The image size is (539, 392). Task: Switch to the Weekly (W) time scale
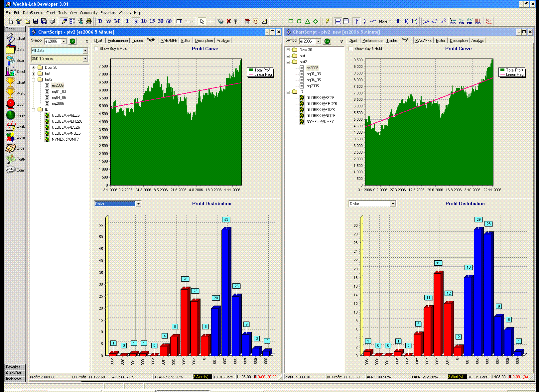coord(108,21)
